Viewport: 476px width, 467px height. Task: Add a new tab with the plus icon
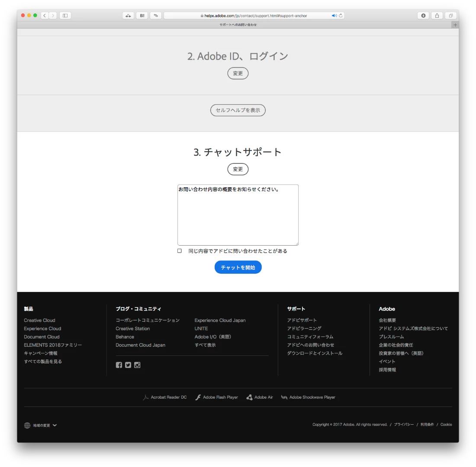(455, 25)
